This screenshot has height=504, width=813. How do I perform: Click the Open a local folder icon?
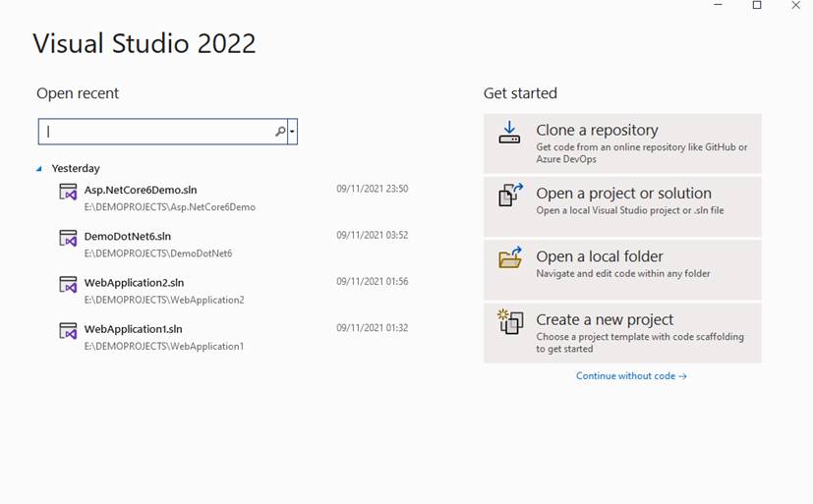pos(509,258)
